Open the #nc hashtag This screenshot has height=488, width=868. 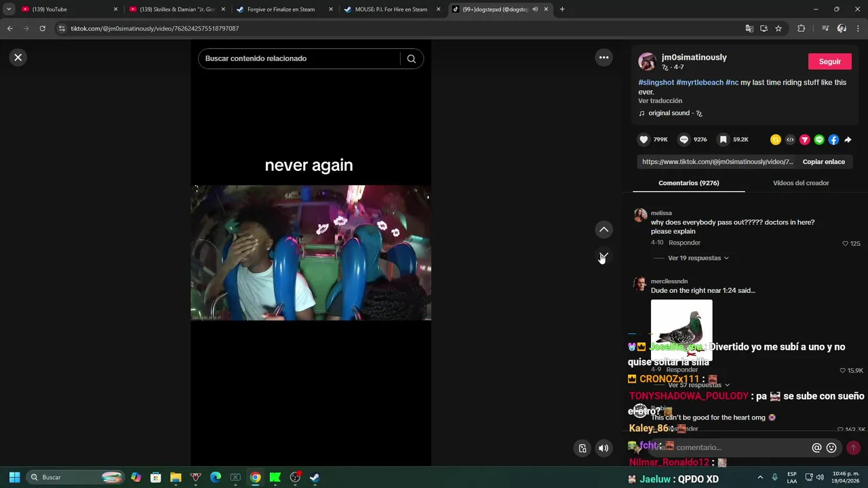[x=732, y=83]
